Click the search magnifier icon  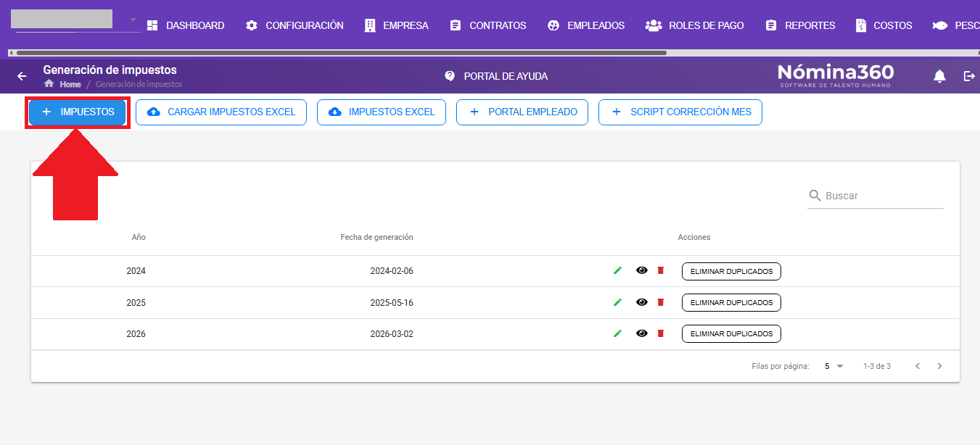[x=815, y=196]
